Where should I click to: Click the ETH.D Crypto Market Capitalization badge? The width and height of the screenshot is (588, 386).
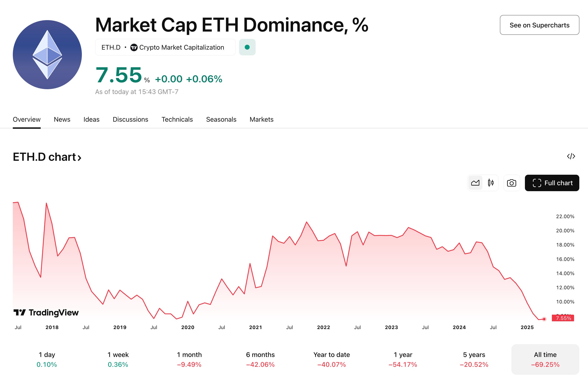coord(165,47)
